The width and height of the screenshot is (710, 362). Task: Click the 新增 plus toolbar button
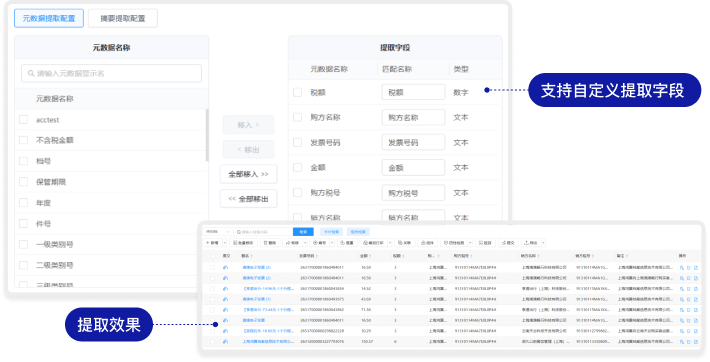tap(212, 243)
